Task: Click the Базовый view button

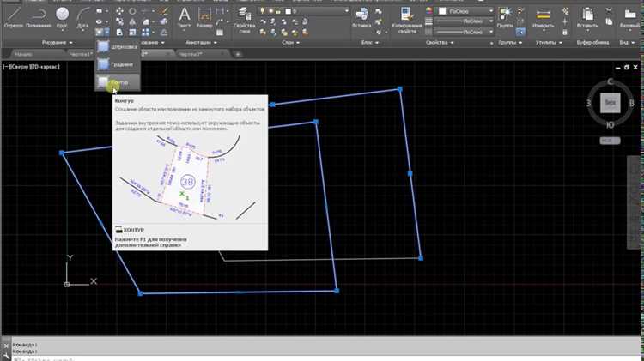Action: (629, 18)
